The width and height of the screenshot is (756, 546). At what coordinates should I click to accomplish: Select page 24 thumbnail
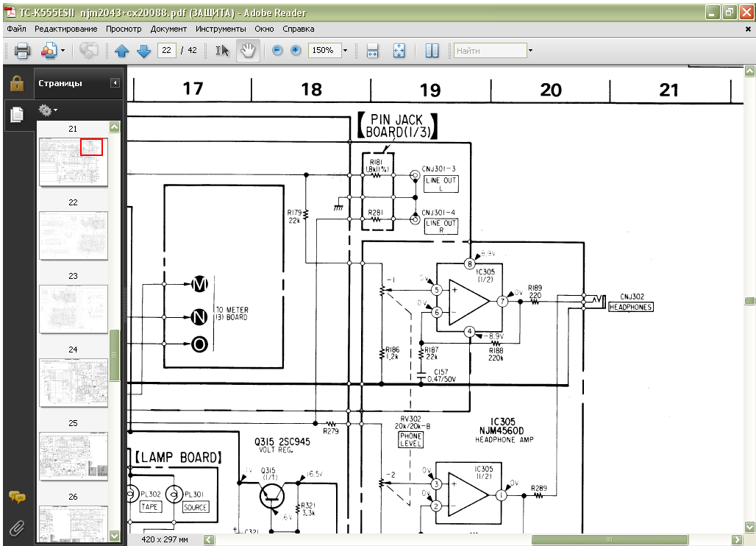point(74,383)
